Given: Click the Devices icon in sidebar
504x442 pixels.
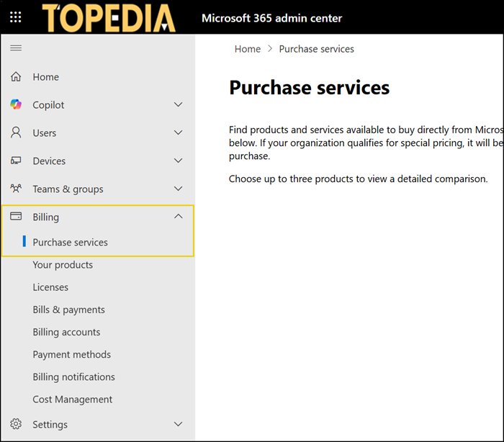Looking at the screenshot, I should 16,161.
